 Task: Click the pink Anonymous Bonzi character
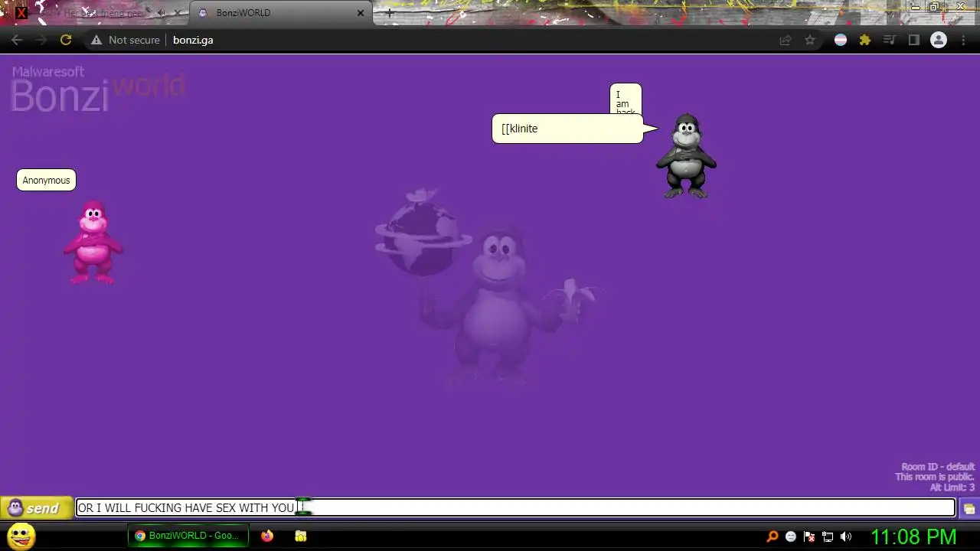pyautogui.click(x=93, y=242)
